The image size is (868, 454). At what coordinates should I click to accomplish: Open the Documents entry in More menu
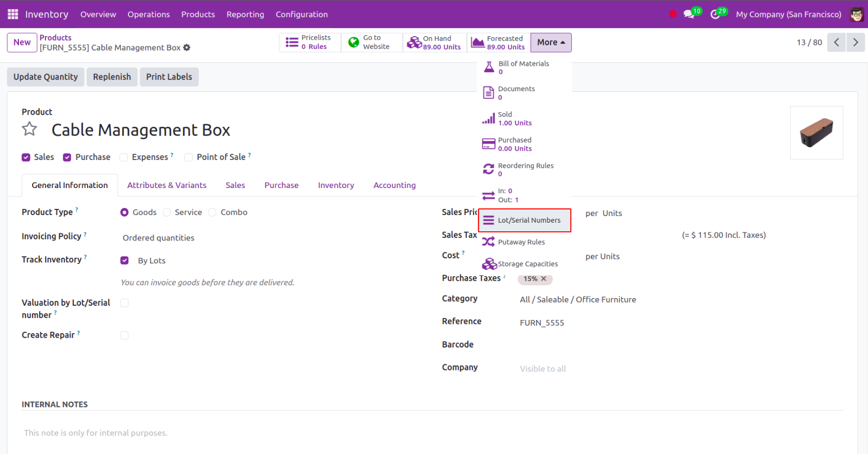click(524, 93)
